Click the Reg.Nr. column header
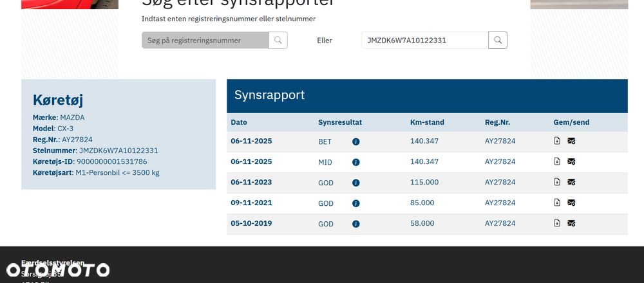 [497, 122]
